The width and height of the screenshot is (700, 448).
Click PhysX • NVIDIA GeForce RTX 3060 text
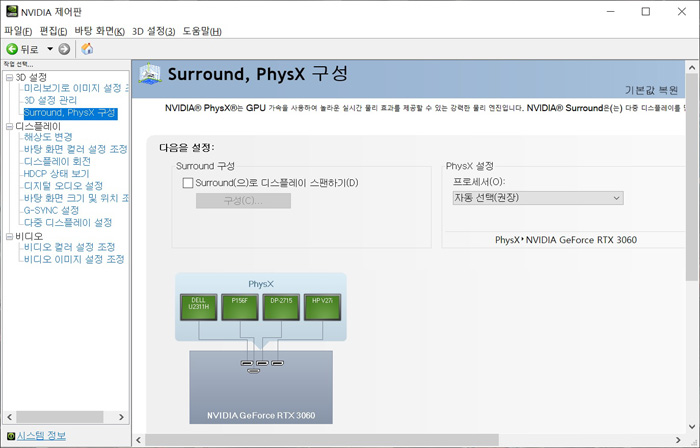pos(566,240)
